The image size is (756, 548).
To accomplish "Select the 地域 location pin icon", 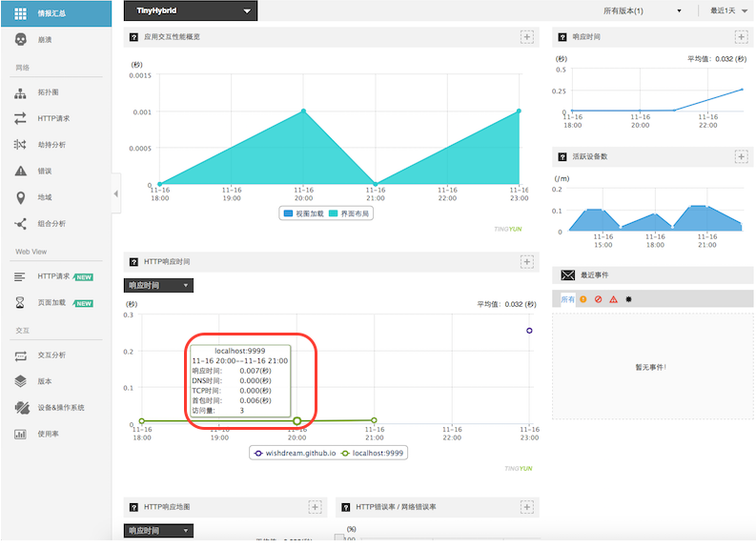I will pos(20,197).
